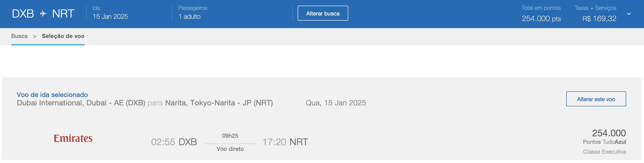Click the Voo de ida selecionado heading
Image resolution: width=644 pixels, height=163 pixels.
coord(52,95)
